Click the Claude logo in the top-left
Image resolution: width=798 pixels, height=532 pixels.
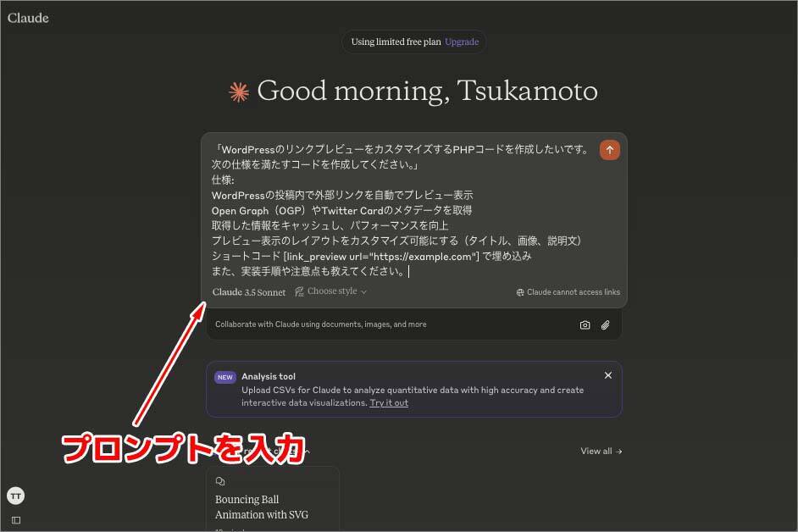tap(28, 18)
